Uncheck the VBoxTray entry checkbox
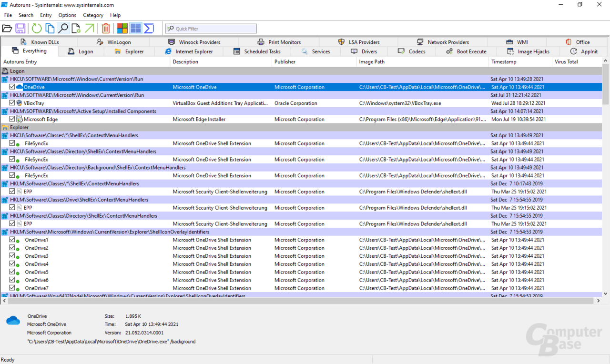610x364 pixels. click(12, 103)
